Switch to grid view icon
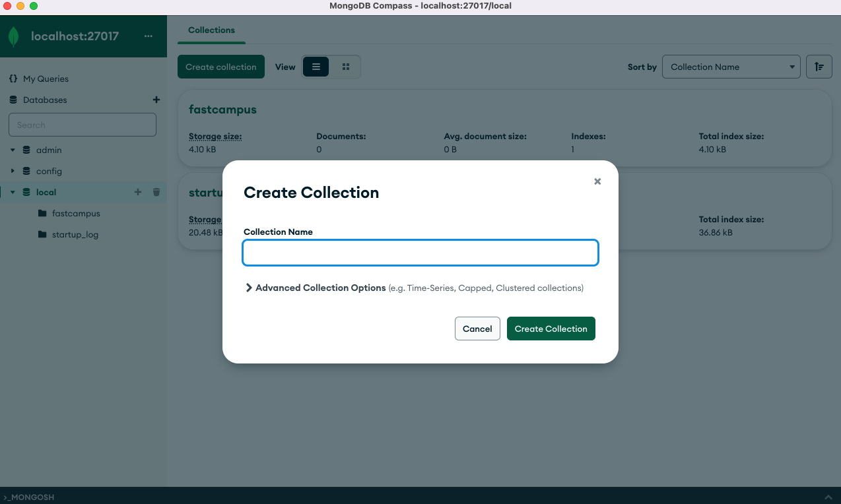 345,67
